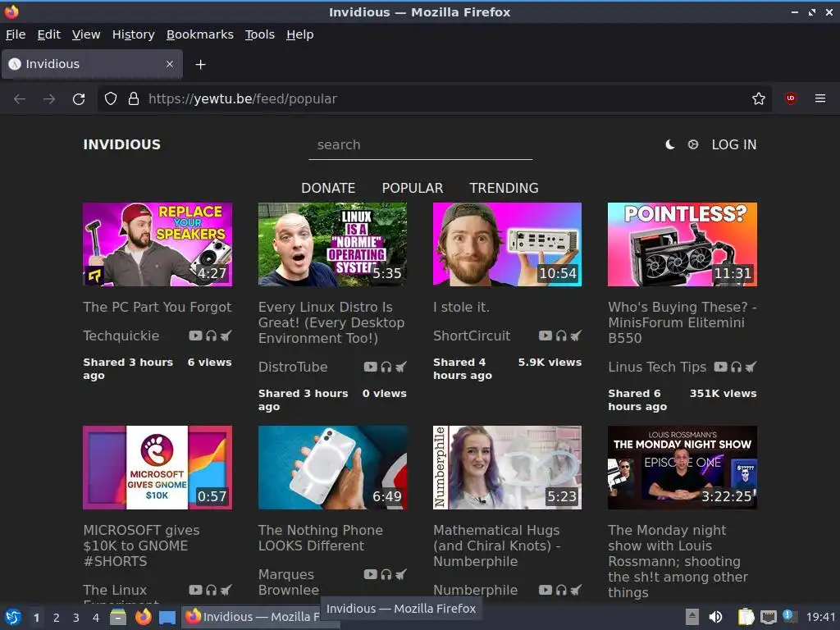Click the forward navigation arrow

(x=49, y=99)
